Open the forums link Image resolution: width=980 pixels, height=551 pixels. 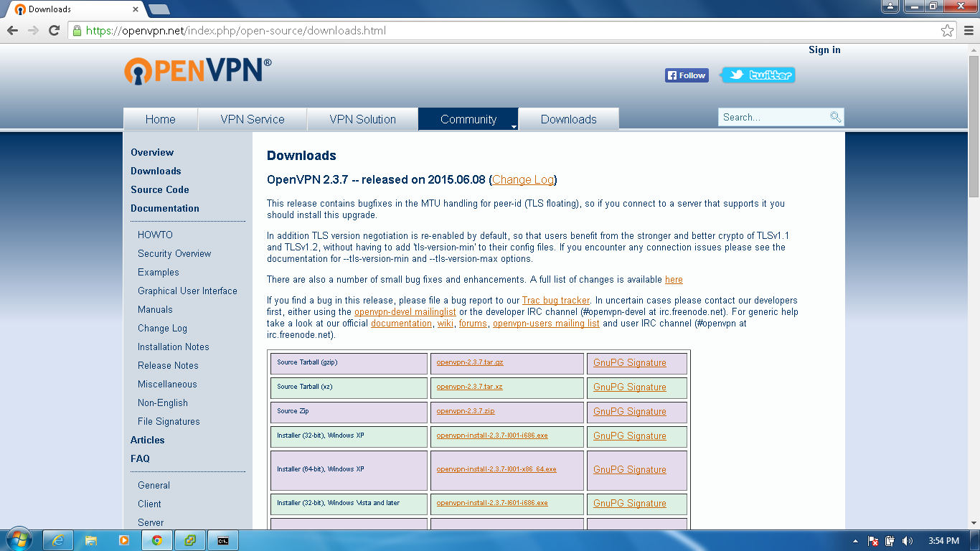(x=473, y=324)
